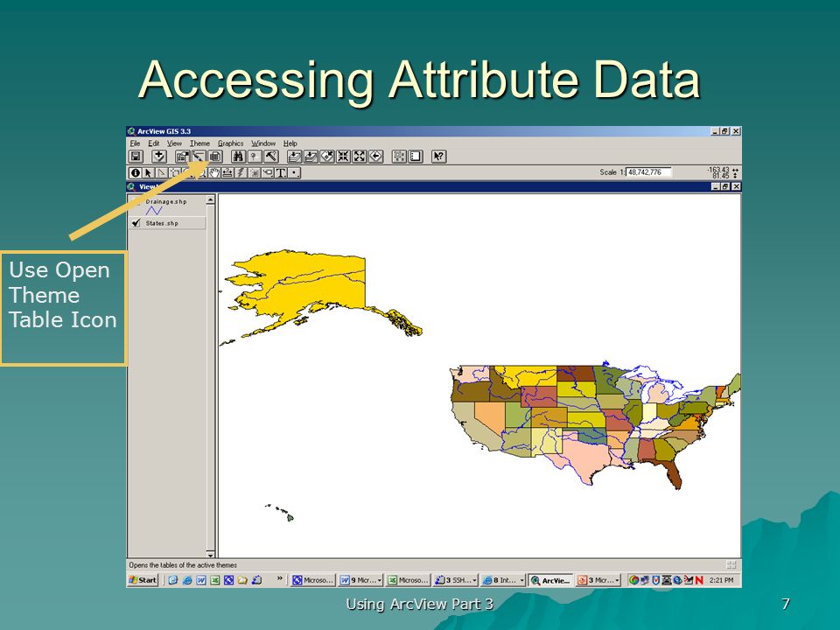Select the Hot Link lightning tool
The height and width of the screenshot is (630, 840).
pos(241,172)
